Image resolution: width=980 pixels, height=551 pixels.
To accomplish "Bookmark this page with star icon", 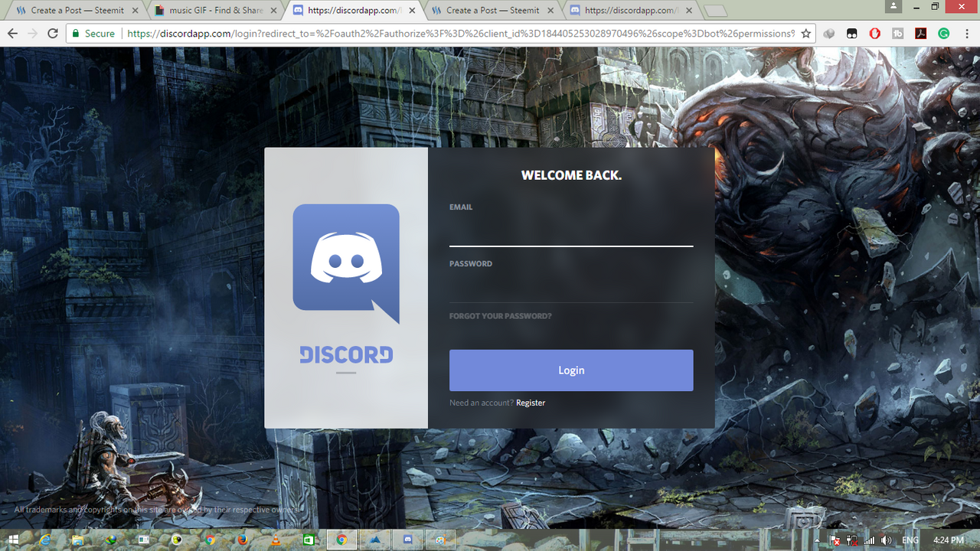I will coord(806,34).
